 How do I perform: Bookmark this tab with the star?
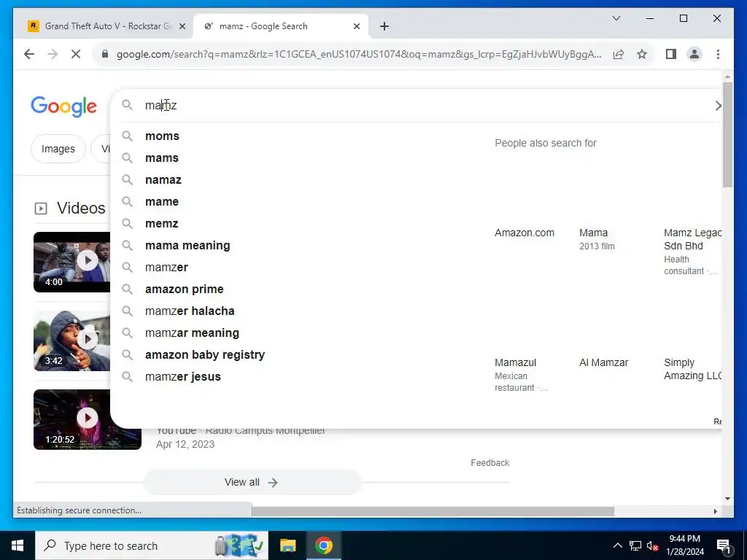click(x=642, y=54)
